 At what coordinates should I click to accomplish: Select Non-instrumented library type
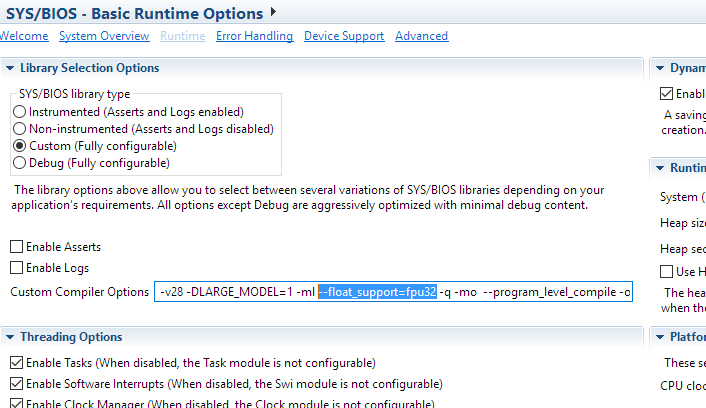pyautogui.click(x=19, y=129)
